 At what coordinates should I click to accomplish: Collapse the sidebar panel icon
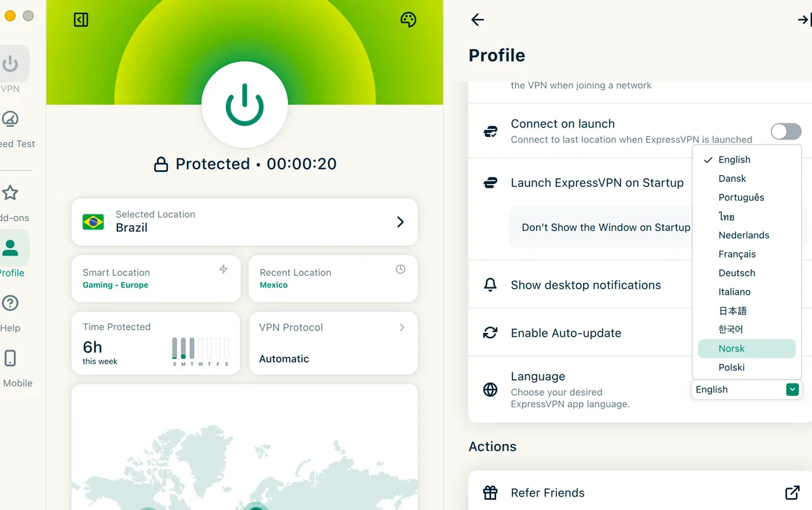pyautogui.click(x=81, y=20)
